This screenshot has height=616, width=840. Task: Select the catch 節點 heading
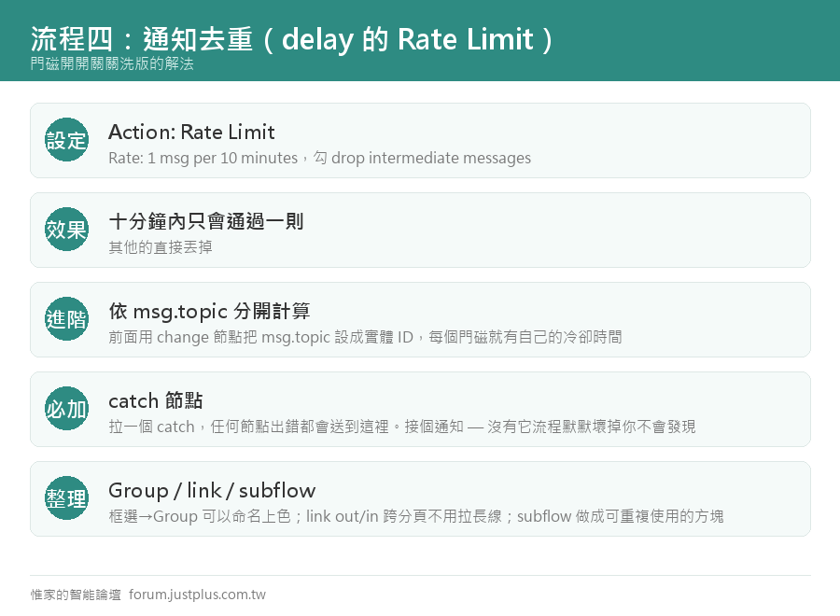click(x=155, y=400)
